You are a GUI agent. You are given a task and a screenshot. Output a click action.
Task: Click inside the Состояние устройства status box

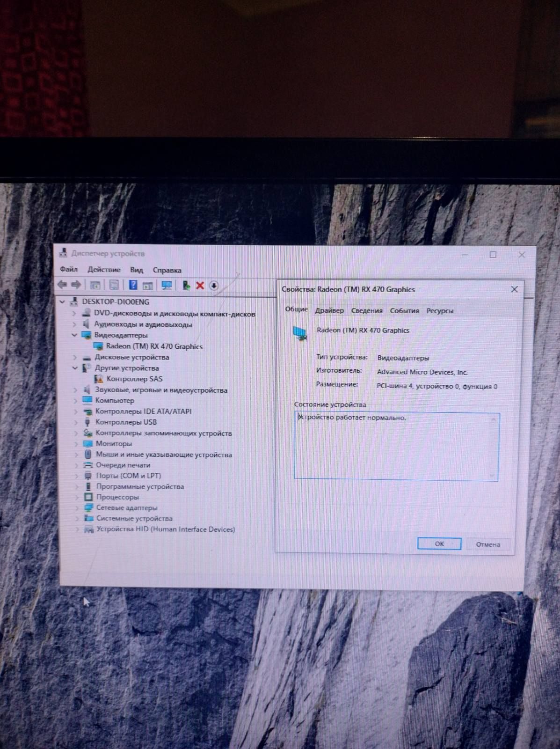coord(397,446)
